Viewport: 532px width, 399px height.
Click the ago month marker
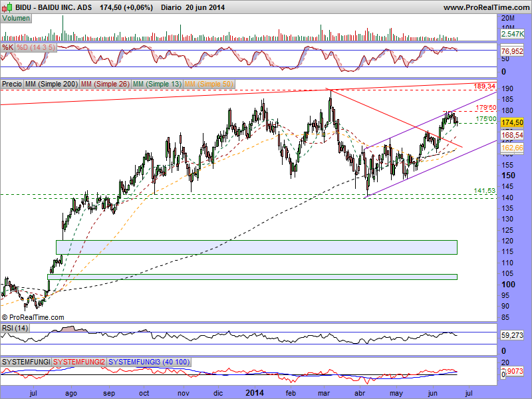[x=71, y=394]
